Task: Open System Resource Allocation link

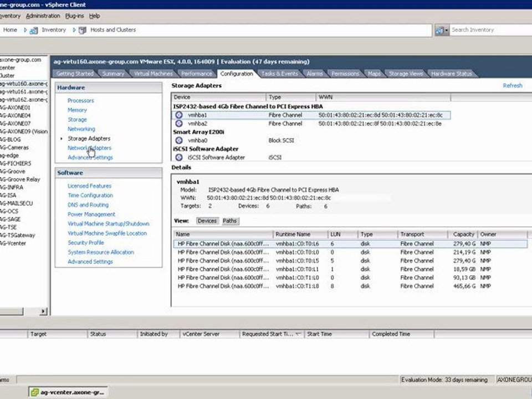Action: pos(101,253)
